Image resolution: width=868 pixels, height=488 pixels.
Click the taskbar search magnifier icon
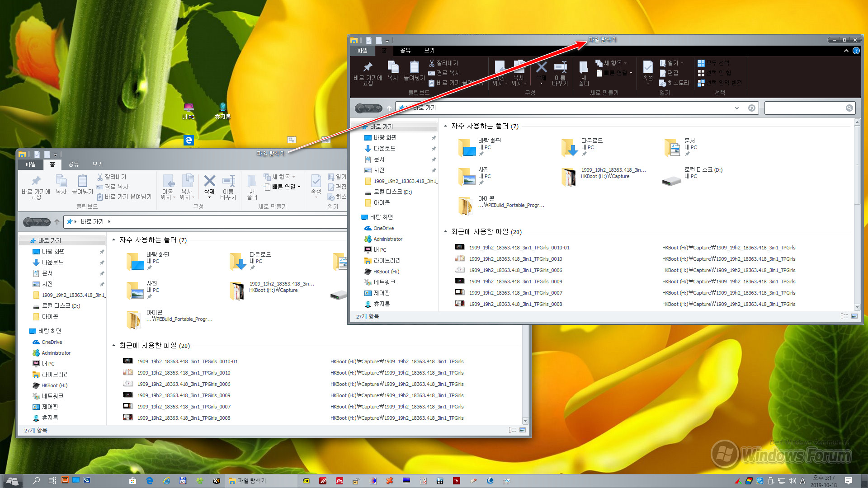[36, 481]
